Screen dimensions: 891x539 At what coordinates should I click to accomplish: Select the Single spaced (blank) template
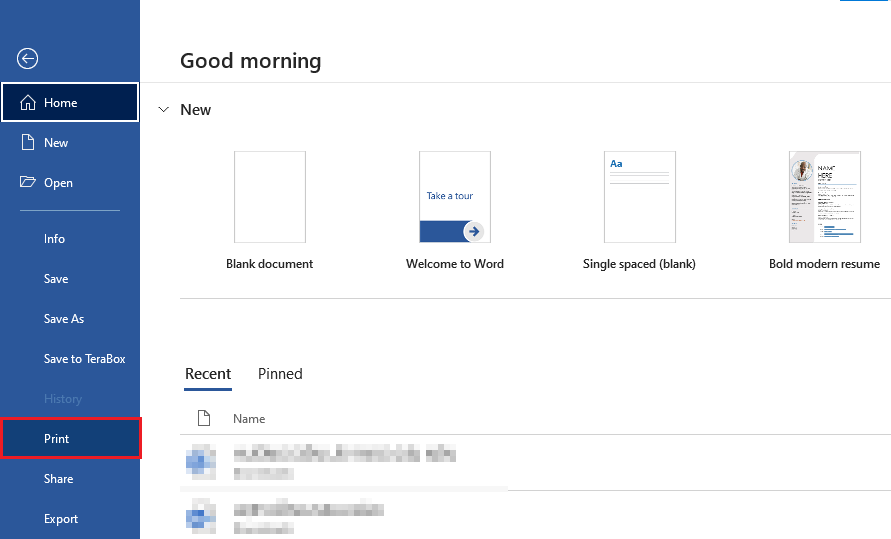tap(640, 197)
